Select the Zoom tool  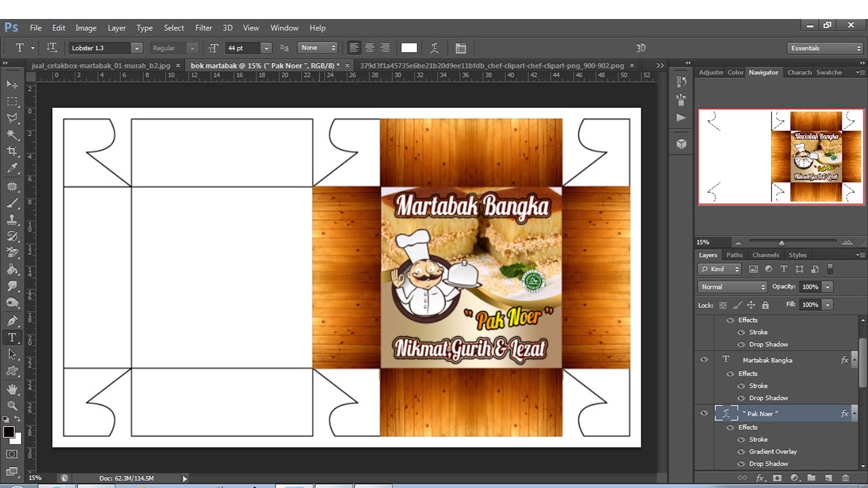click(x=12, y=406)
